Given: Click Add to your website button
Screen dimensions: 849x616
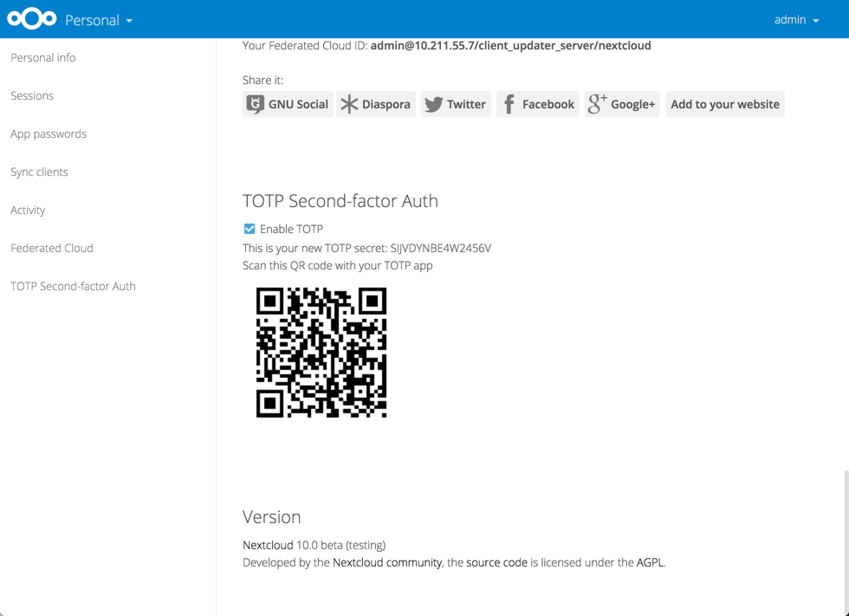Looking at the screenshot, I should coord(724,103).
